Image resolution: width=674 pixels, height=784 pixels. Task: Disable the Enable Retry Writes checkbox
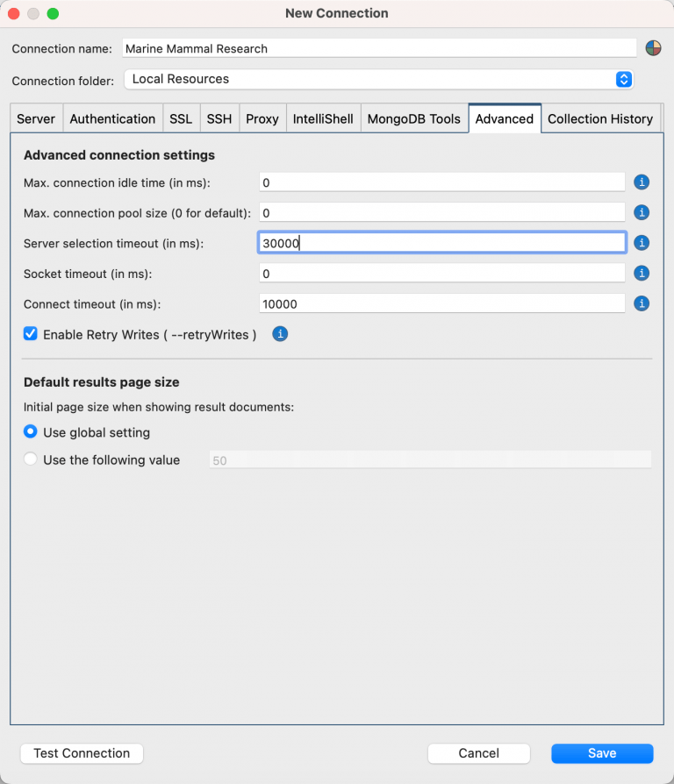(x=30, y=333)
